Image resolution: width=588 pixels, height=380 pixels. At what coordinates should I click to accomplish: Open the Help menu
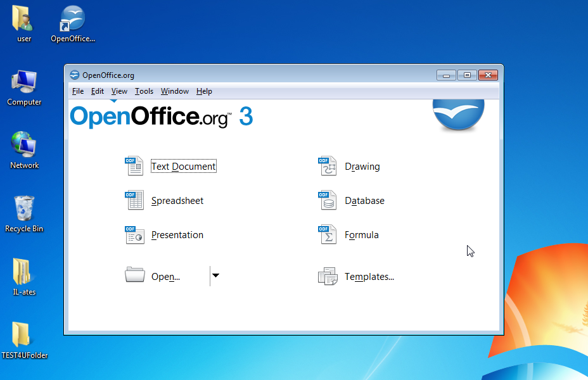[x=204, y=91]
